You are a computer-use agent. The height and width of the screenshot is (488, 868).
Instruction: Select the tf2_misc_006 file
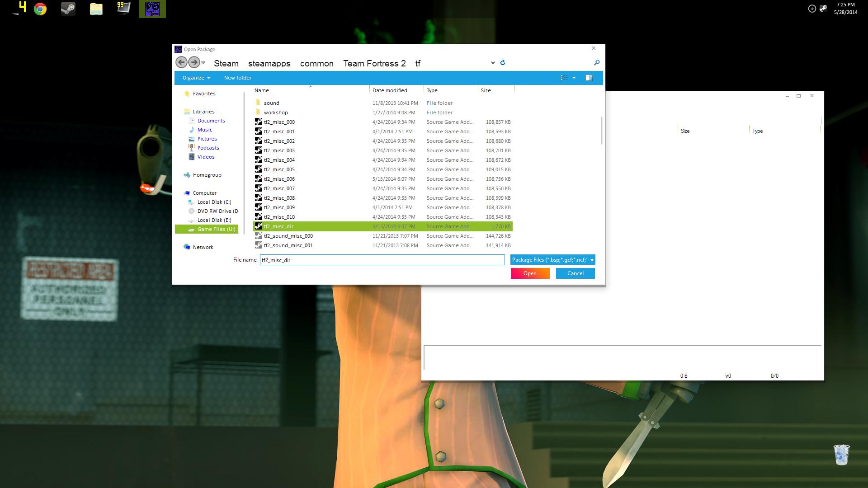(382, 179)
